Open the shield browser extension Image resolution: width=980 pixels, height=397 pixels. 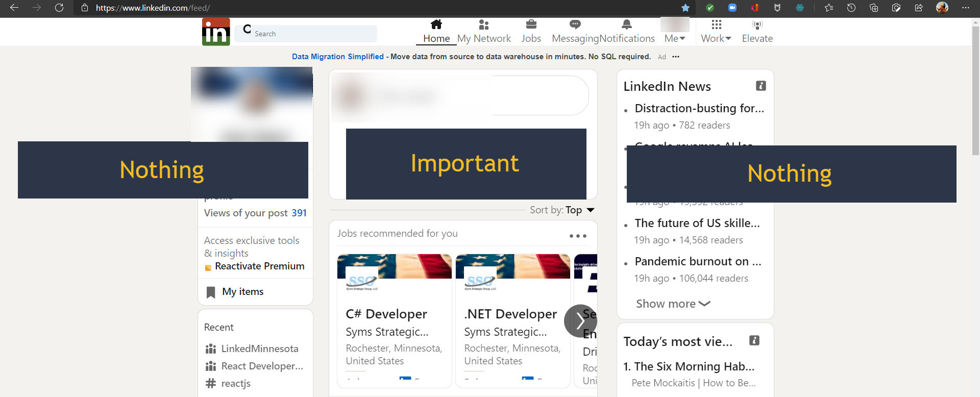pos(777,8)
